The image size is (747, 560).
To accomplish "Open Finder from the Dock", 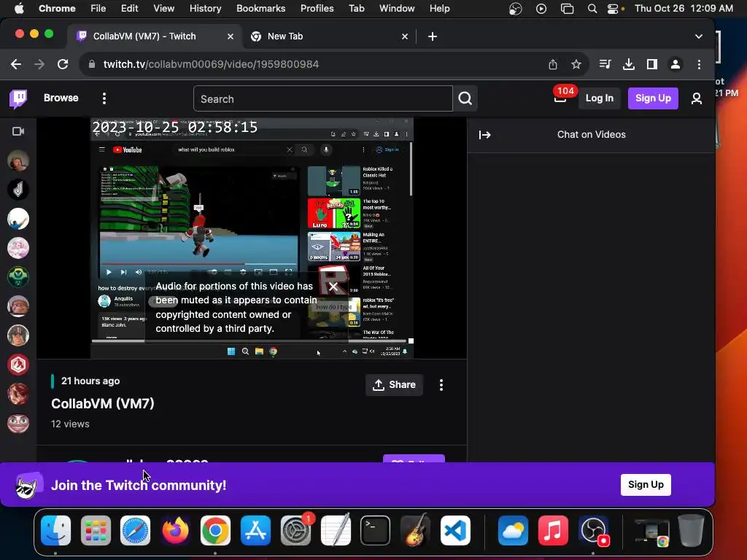I will coord(55,530).
